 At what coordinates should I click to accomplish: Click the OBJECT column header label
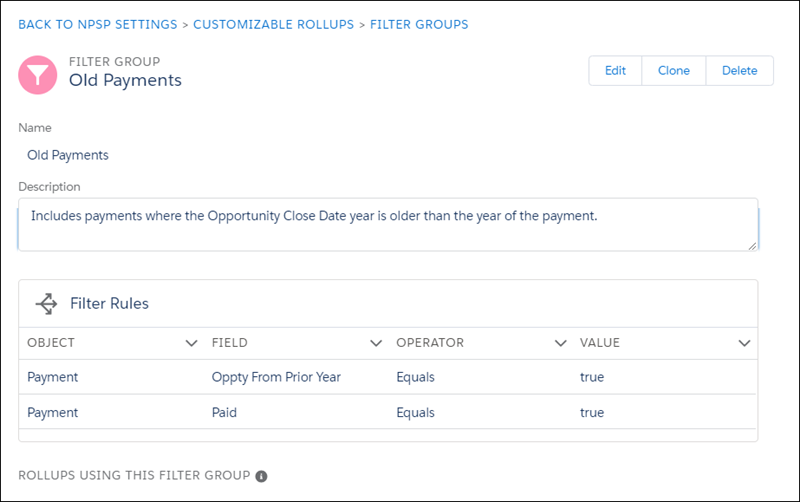(x=51, y=343)
